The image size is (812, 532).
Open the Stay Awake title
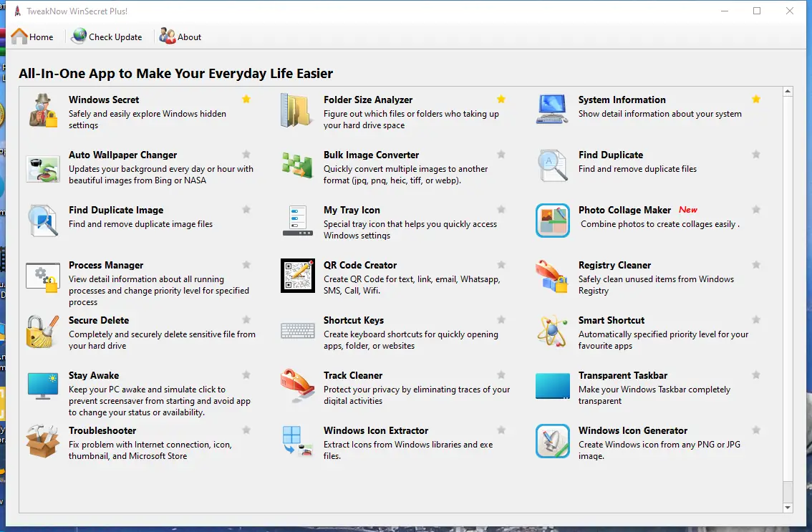(94, 376)
